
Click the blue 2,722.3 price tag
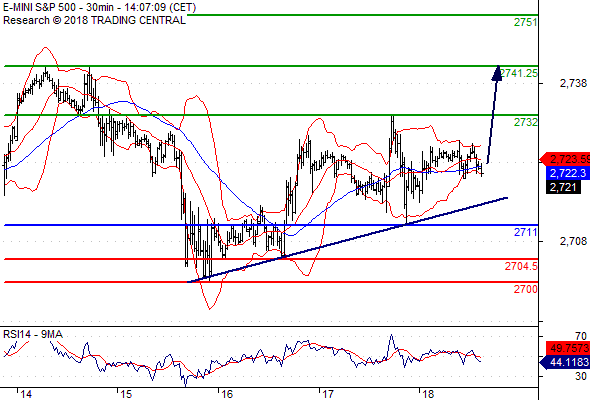coord(568,173)
